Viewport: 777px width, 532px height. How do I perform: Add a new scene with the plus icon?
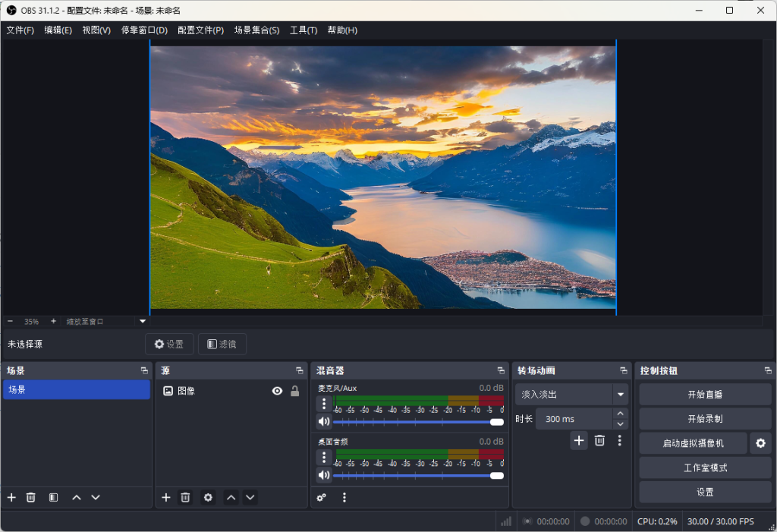(11, 497)
